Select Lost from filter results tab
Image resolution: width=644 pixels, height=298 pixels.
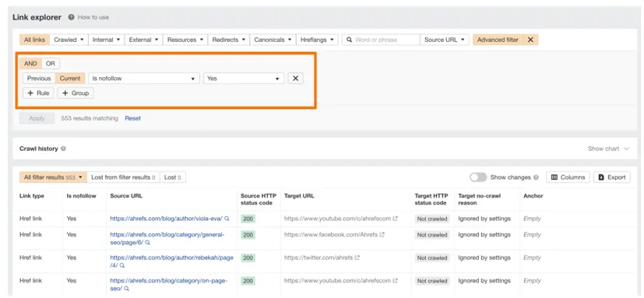click(x=123, y=177)
